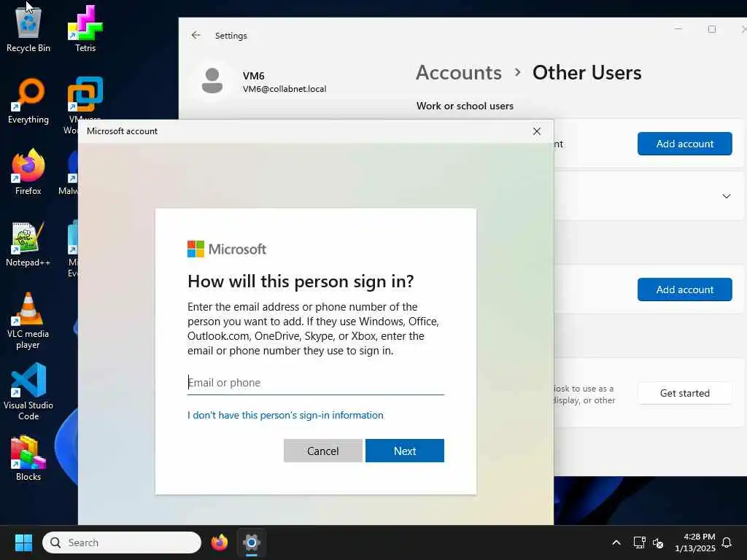Click Get started for kiosk setup

[x=684, y=393]
